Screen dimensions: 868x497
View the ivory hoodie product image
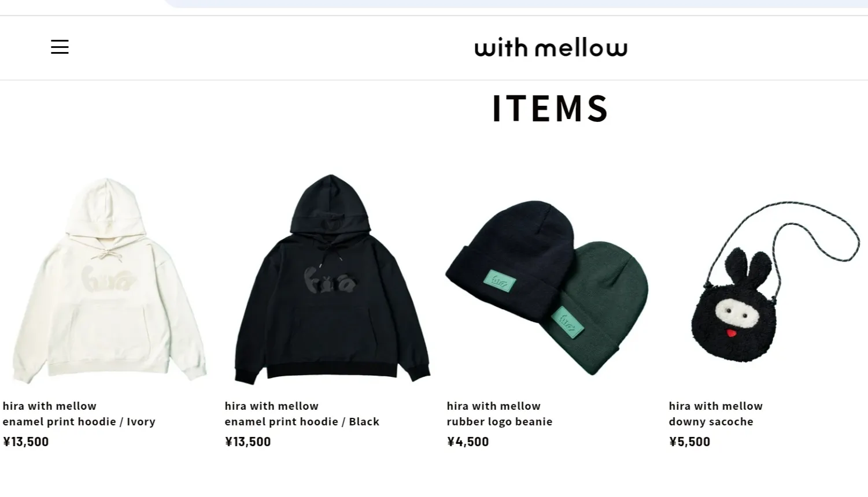point(109,280)
